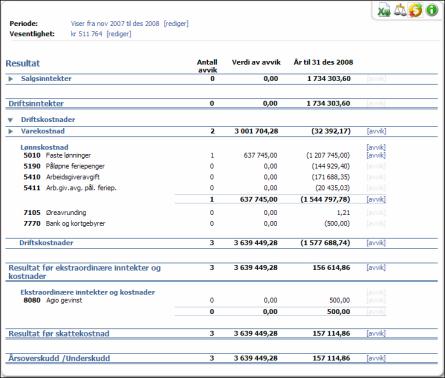This screenshot has height=378, width=445.
Task: Click the Driftskostnader total row label
Action: point(46,243)
